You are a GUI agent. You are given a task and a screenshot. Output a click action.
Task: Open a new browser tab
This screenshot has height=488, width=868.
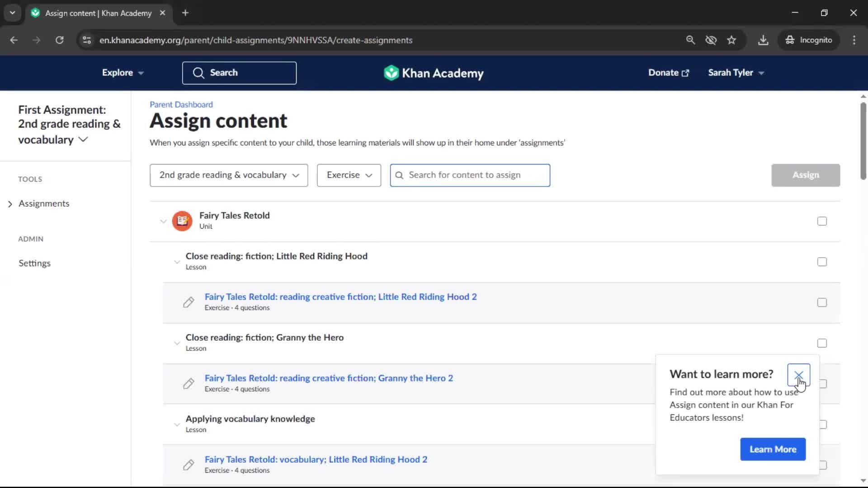(185, 13)
